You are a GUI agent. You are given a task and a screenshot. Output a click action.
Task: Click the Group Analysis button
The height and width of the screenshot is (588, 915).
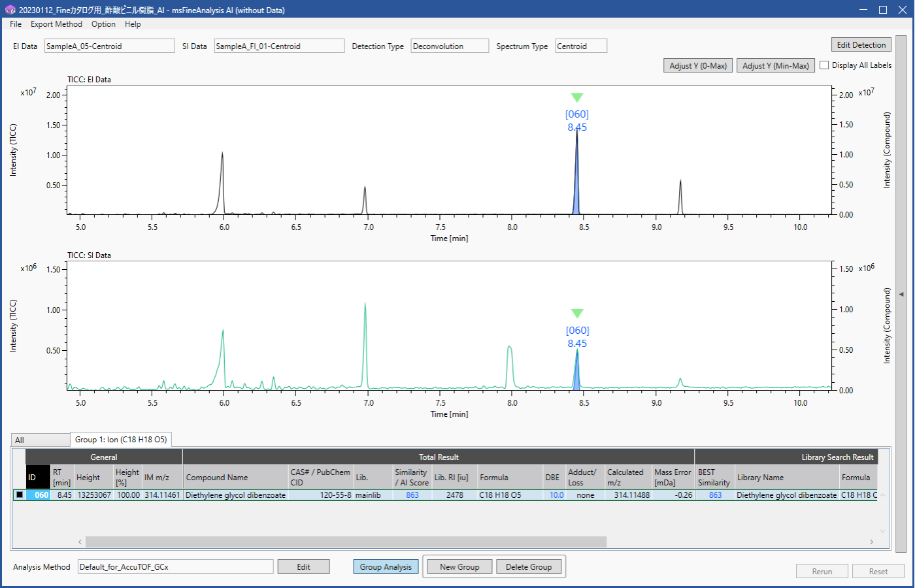click(x=386, y=566)
